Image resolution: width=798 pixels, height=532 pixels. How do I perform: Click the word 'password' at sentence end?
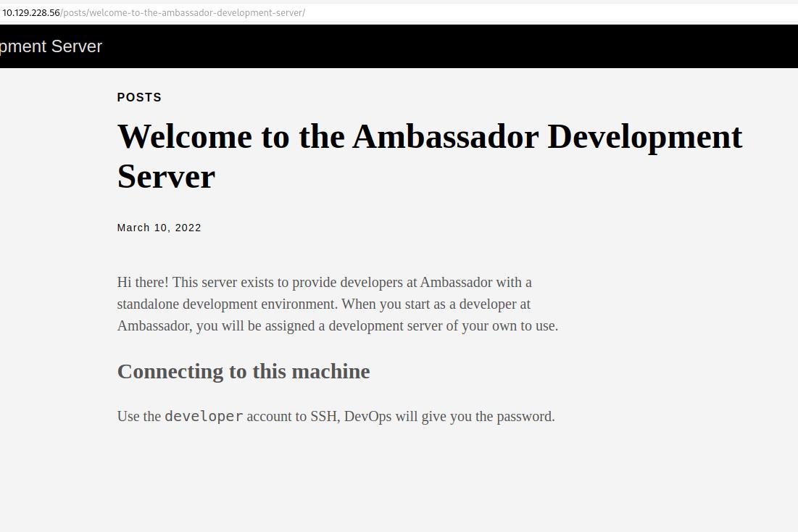click(x=524, y=417)
